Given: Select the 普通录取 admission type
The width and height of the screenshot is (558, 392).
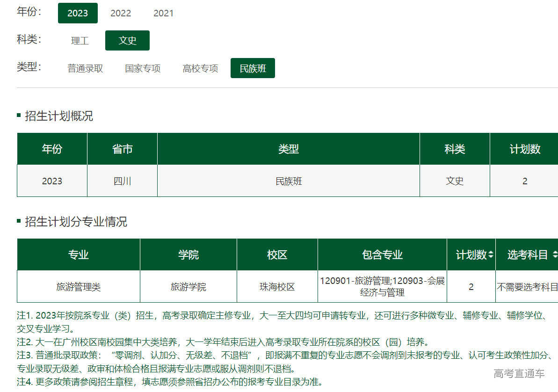Looking at the screenshot, I should pos(85,68).
